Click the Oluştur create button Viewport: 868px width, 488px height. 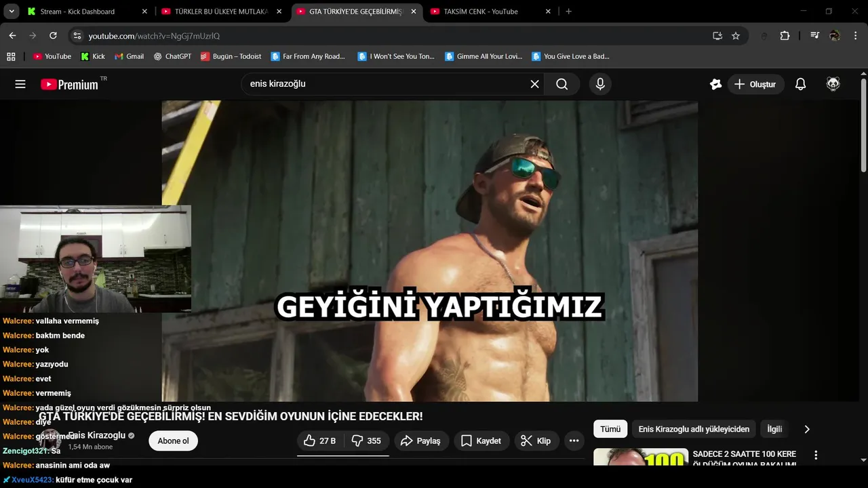[x=756, y=84]
